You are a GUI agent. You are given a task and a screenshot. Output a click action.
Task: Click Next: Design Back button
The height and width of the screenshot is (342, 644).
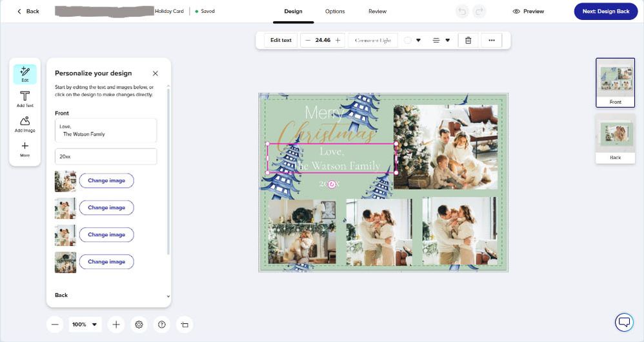click(x=605, y=12)
